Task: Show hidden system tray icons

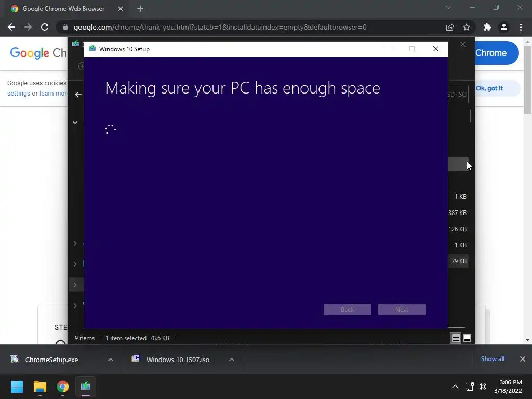Action: pyautogui.click(x=455, y=387)
